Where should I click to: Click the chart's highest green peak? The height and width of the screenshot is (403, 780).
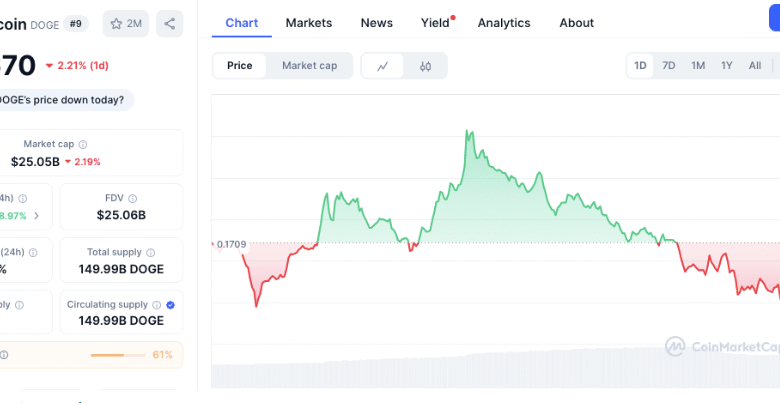pos(467,131)
